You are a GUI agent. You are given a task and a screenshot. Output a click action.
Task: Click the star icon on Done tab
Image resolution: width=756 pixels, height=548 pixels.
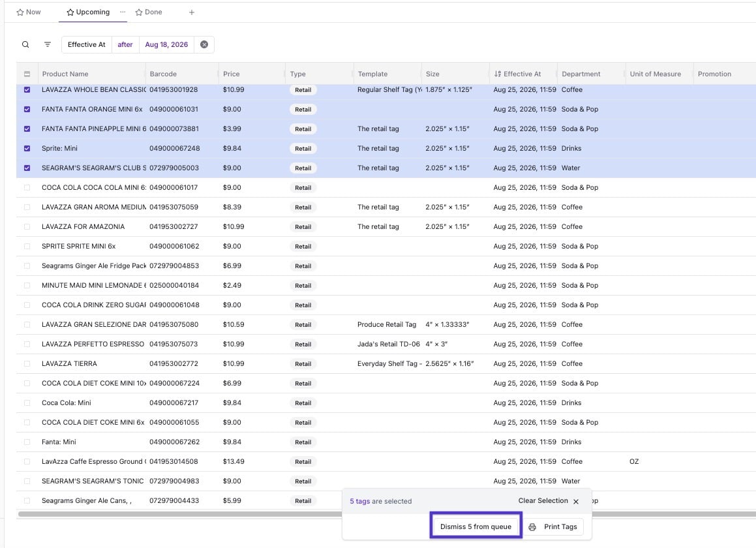coord(139,12)
